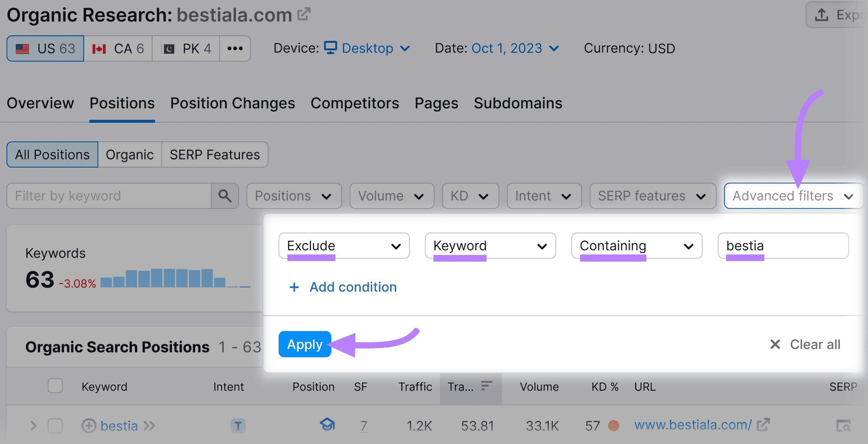Switch to the Competitors tab
The width and height of the screenshot is (868, 444).
[354, 103]
